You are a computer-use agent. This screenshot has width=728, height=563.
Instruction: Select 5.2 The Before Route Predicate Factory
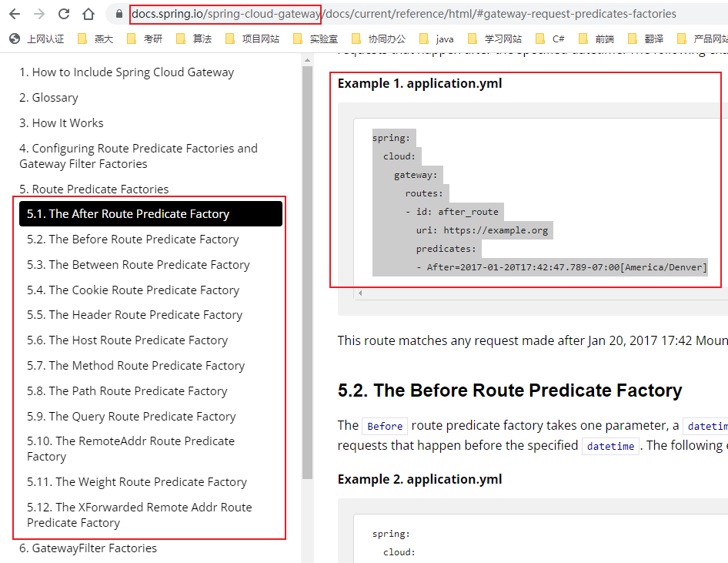click(x=133, y=240)
